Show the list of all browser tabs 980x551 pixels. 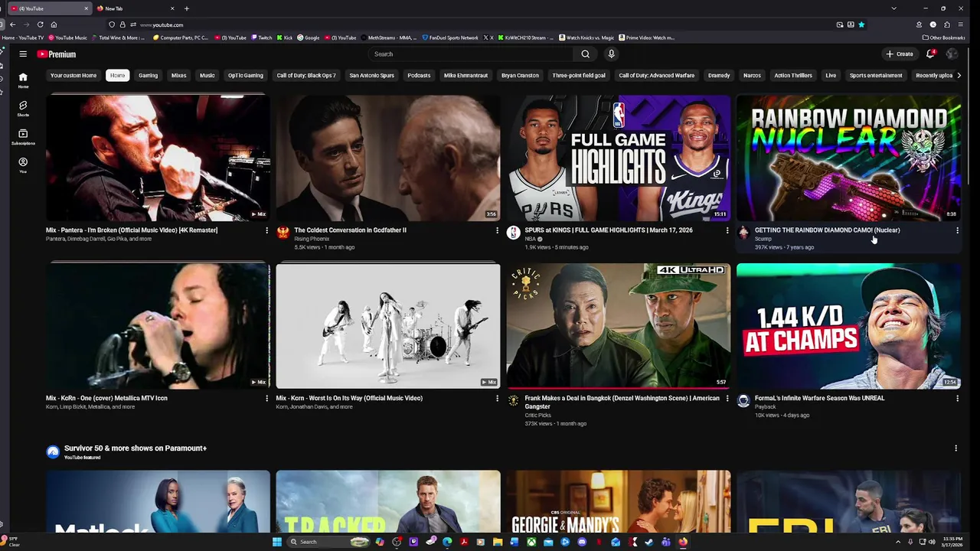893,8
